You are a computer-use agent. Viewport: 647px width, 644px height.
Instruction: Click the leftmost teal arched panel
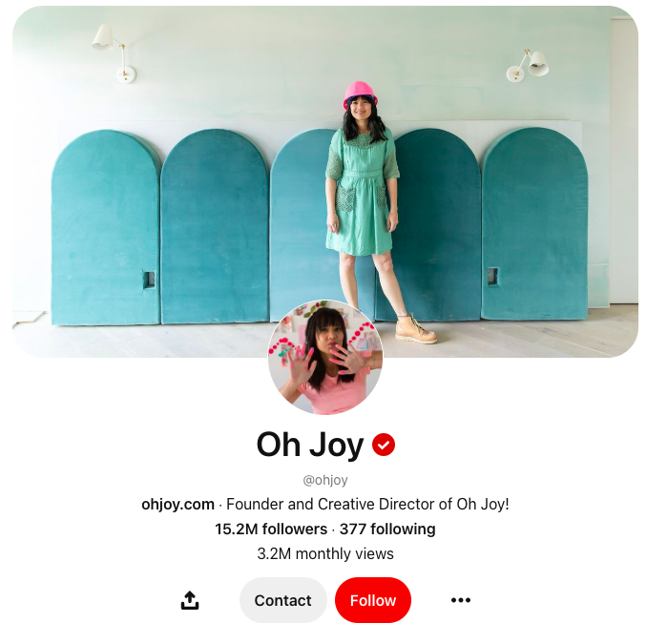click(106, 227)
